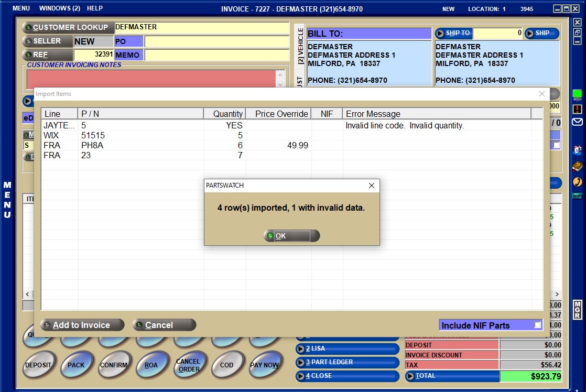This screenshot has height=392, width=586.
Task: Open the HELP menu
Action: 95,8
